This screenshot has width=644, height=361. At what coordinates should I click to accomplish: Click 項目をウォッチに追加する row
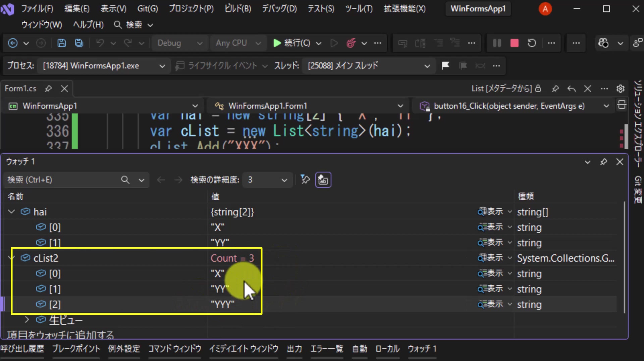coord(60,334)
